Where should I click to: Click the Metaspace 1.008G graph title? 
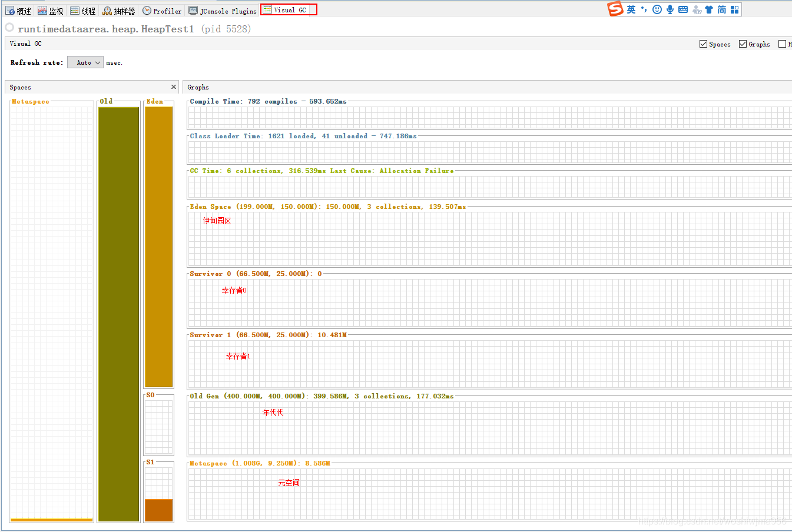(260, 463)
